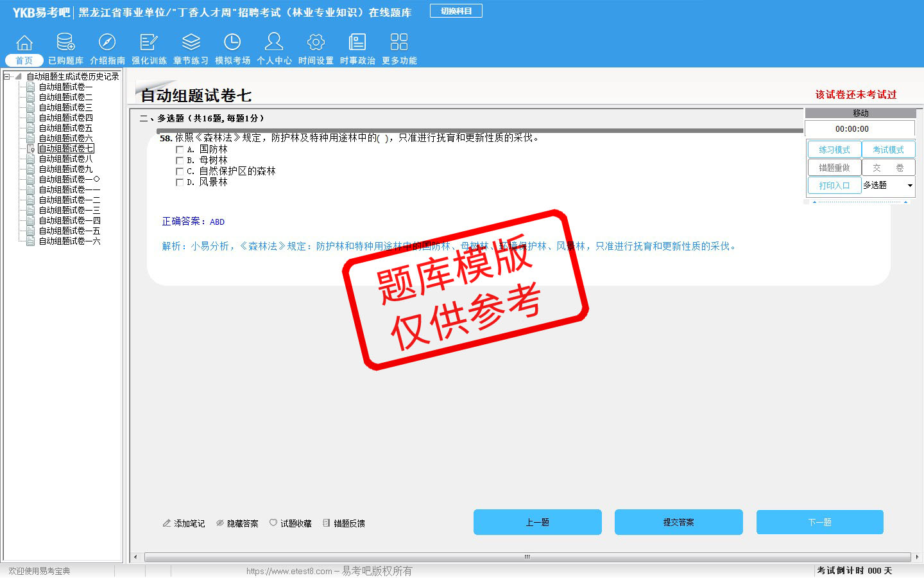Screen dimensions: 924x578
Task: Open 时事政治 news icon
Action: click(357, 42)
